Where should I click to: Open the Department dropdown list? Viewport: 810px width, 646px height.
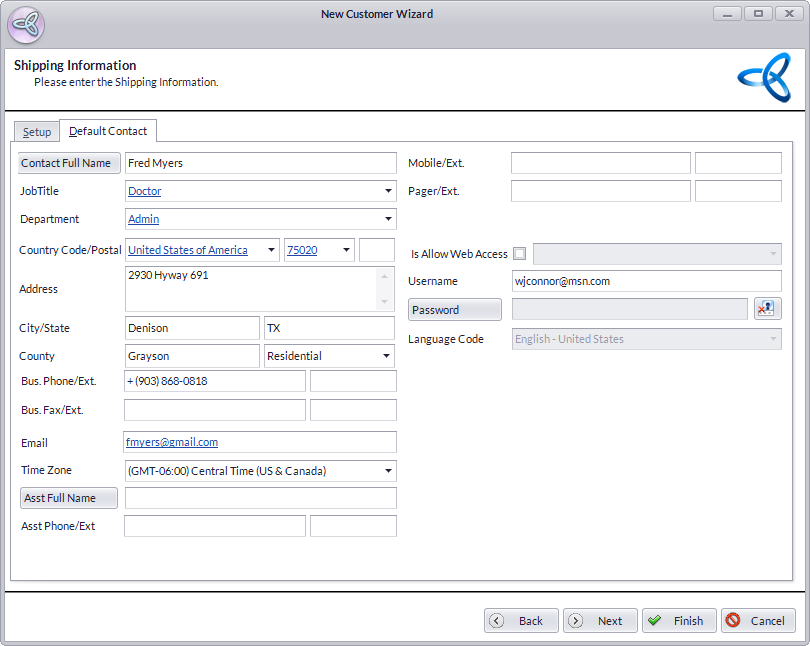[387, 219]
